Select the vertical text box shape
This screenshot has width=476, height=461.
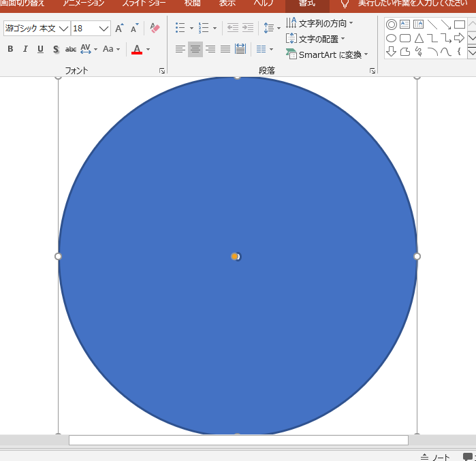point(418,25)
